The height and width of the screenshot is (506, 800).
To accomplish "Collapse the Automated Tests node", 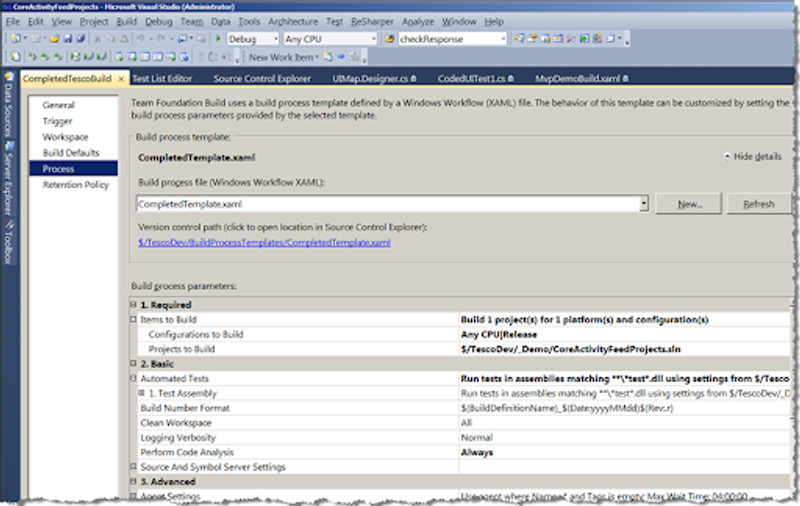I will [134, 378].
